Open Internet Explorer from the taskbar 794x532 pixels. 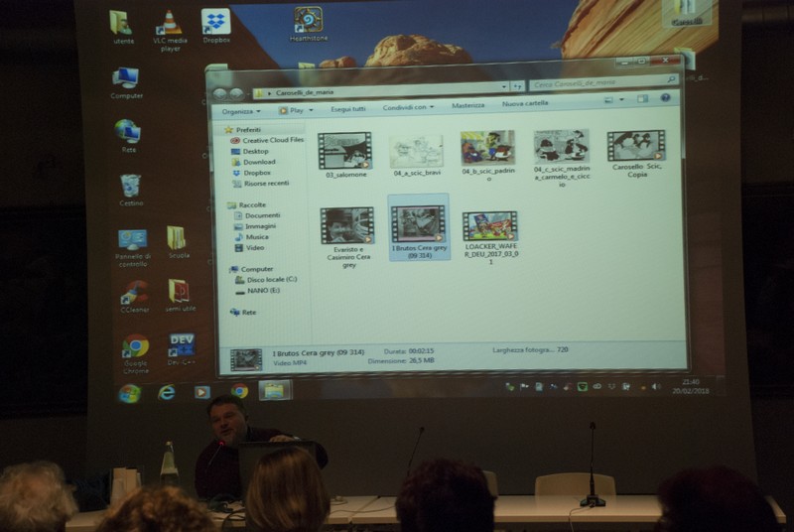pos(167,392)
